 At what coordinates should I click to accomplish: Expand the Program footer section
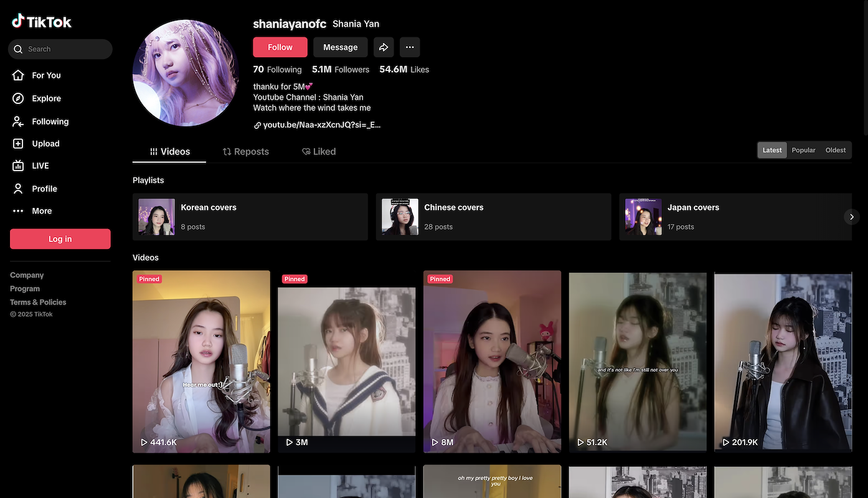25,289
